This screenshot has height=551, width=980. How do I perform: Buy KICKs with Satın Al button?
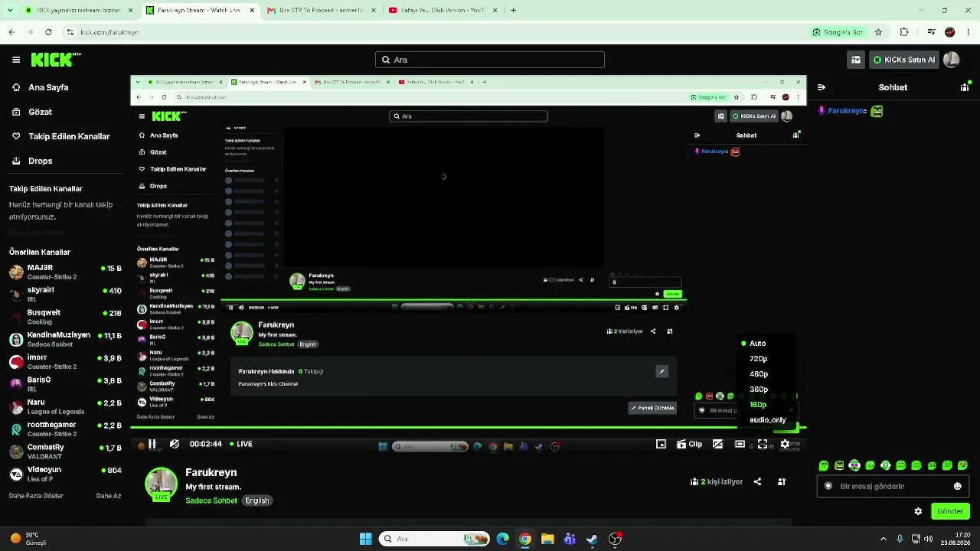tap(904, 60)
